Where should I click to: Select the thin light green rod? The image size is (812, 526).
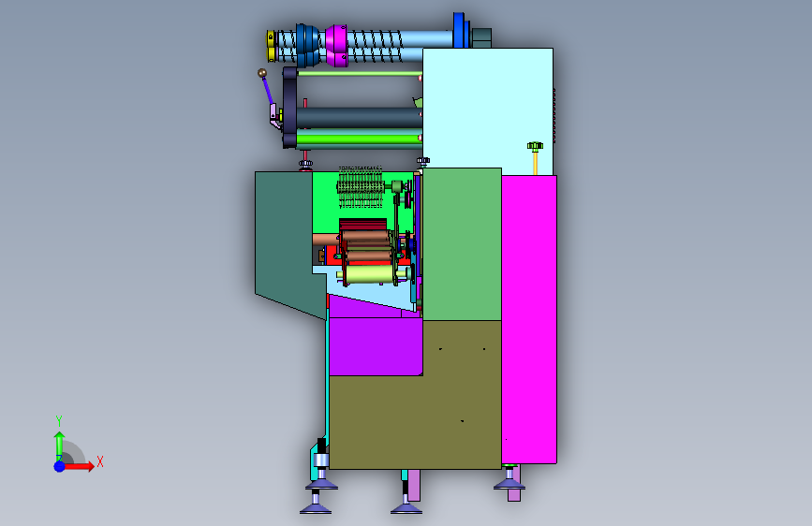pyautogui.click(x=360, y=74)
